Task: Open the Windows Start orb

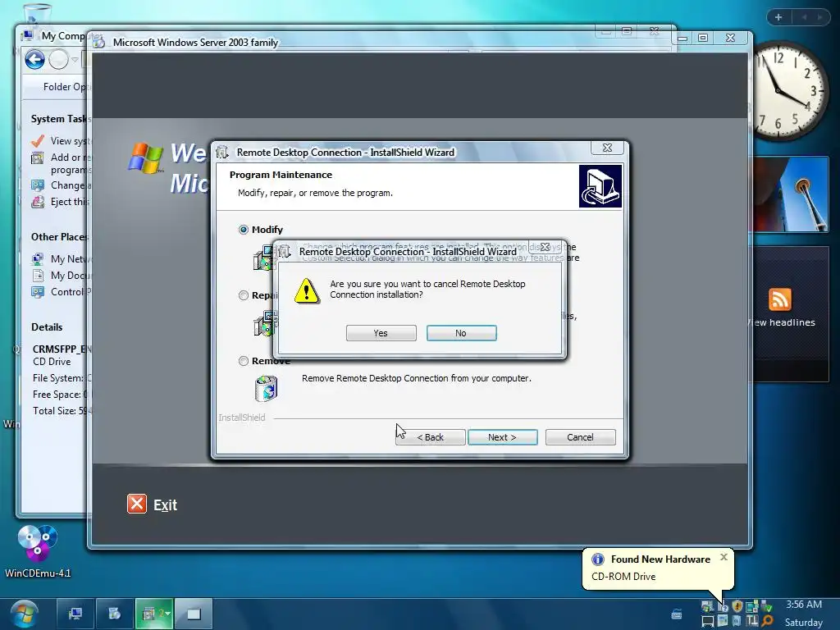Action: [24, 614]
